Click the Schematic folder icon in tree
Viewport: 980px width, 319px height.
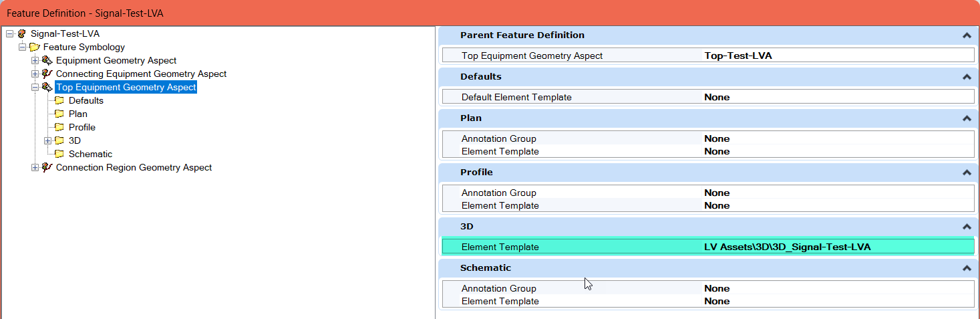(59, 154)
